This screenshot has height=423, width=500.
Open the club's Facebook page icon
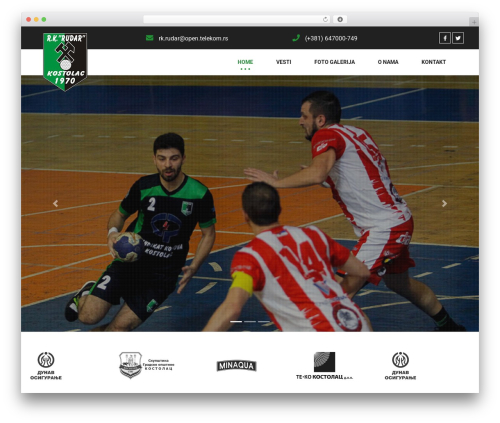(x=445, y=38)
